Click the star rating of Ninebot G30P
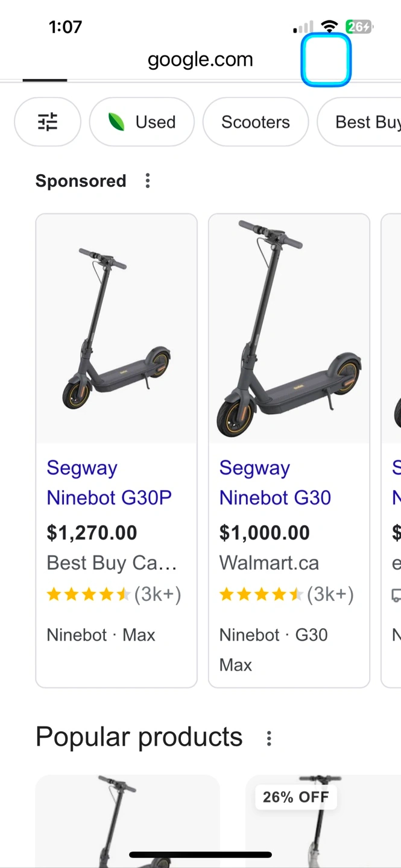The image size is (401, 868). (x=89, y=595)
